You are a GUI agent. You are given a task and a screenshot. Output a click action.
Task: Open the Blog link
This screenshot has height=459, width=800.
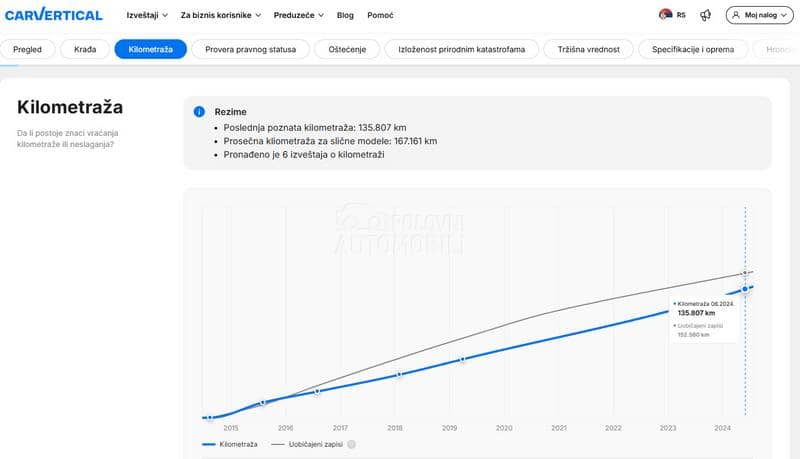coord(345,15)
